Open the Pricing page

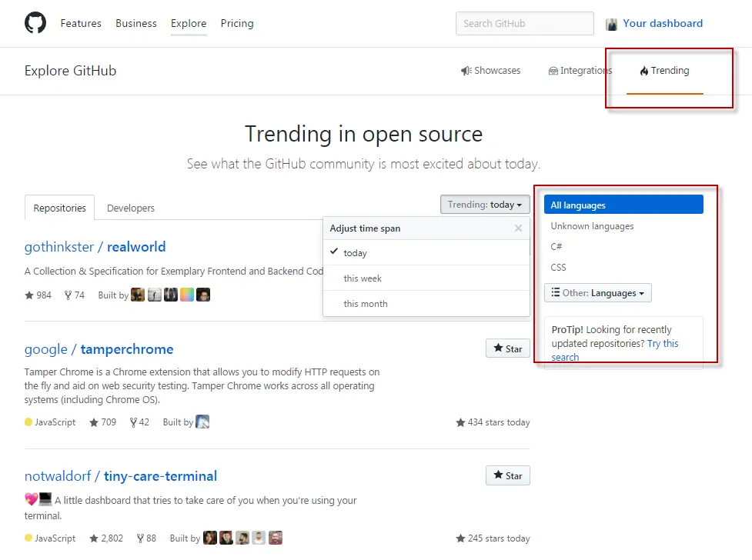coord(237,23)
